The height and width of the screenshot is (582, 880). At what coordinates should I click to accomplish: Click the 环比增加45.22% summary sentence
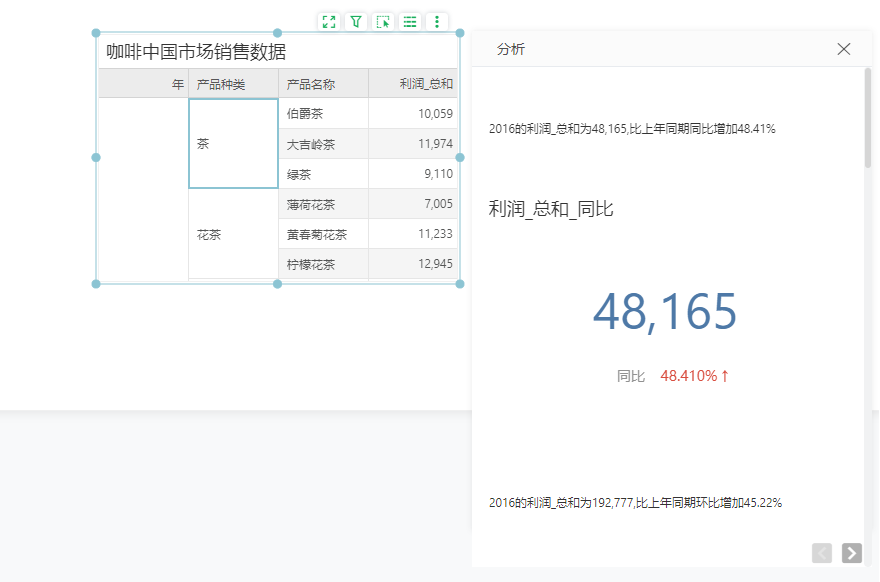click(635, 503)
